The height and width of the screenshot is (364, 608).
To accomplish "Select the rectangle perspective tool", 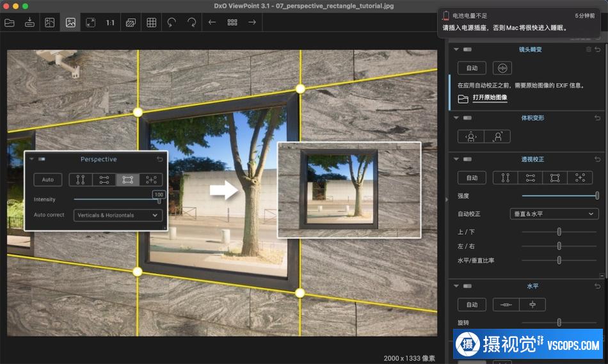I will [555, 178].
